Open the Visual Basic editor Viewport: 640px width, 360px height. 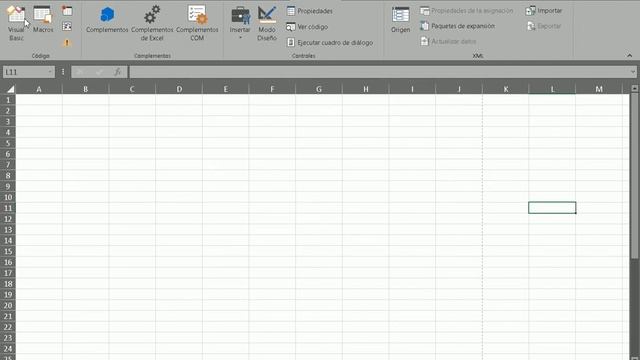tap(16, 23)
